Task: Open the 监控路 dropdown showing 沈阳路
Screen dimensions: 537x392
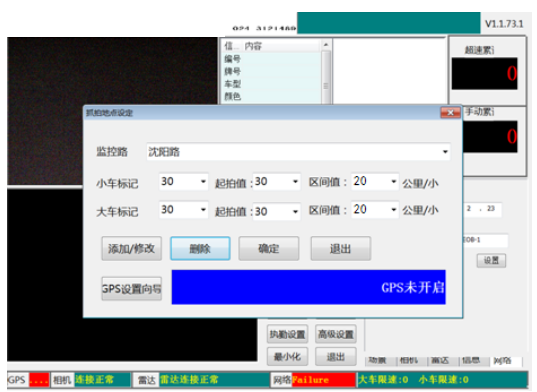Action: tap(298, 152)
